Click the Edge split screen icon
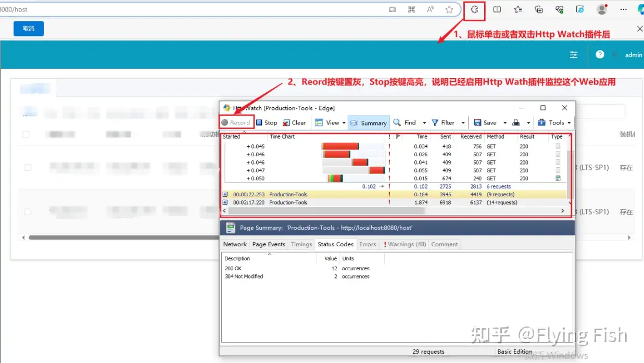The width and height of the screenshot is (644, 363). (497, 9)
